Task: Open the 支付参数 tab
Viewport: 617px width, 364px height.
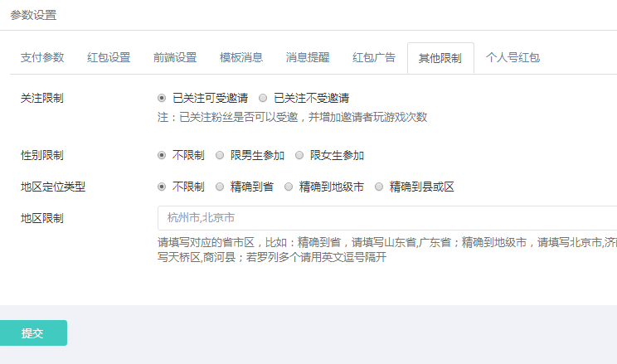Action: tap(42, 58)
